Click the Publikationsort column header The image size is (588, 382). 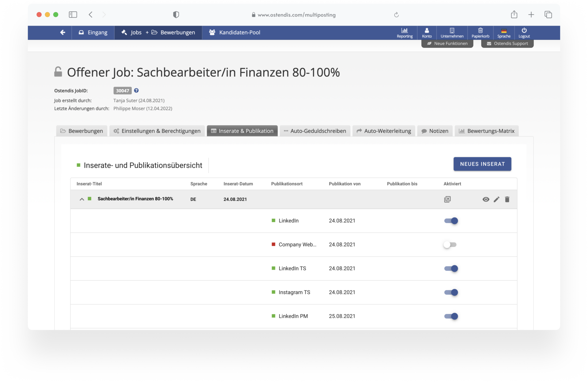pyautogui.click(x=287, y=184)
